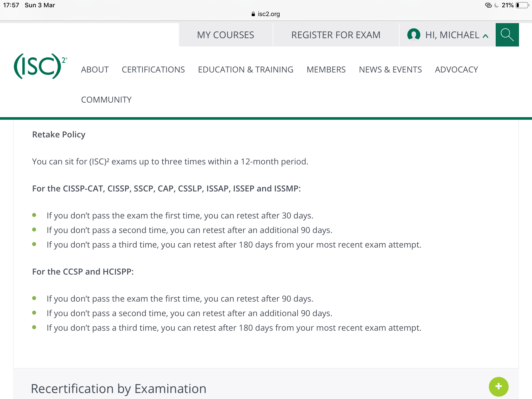Click the Community navigation link
Image resolution: width=532 pixels, height=399 pixels.
point(106,100)
